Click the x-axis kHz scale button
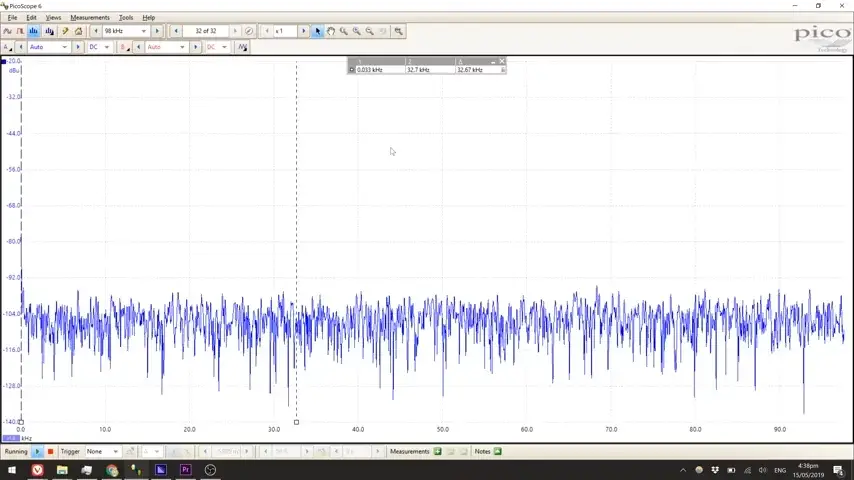854x480 pixels. click(11, 438)
